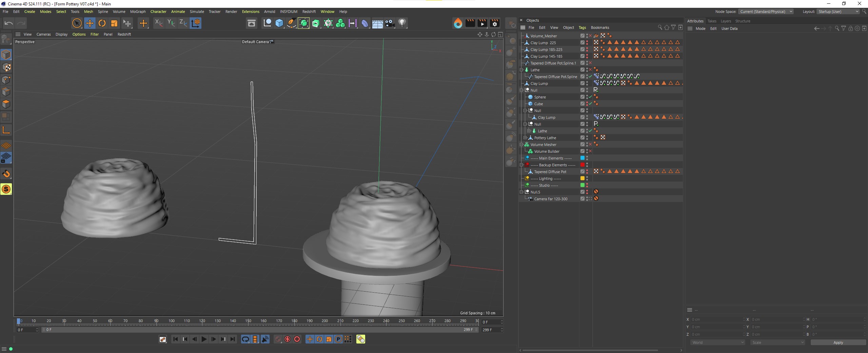Click the Apply button in coordinates panel
This screenshot has width=868, height=353.
(x=838, y=342)
